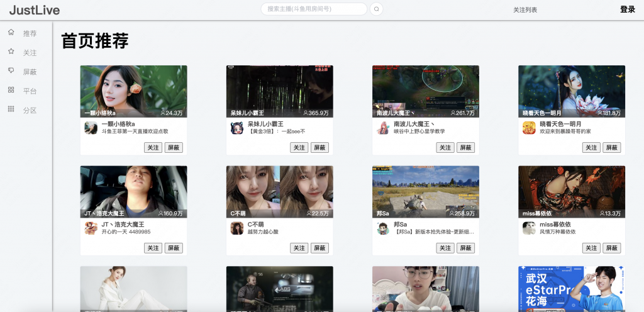Image resolution: width=644 pixels, height=312 pixels.
Task: Open 关注 in the sidebar
Action: click(30, 53)
